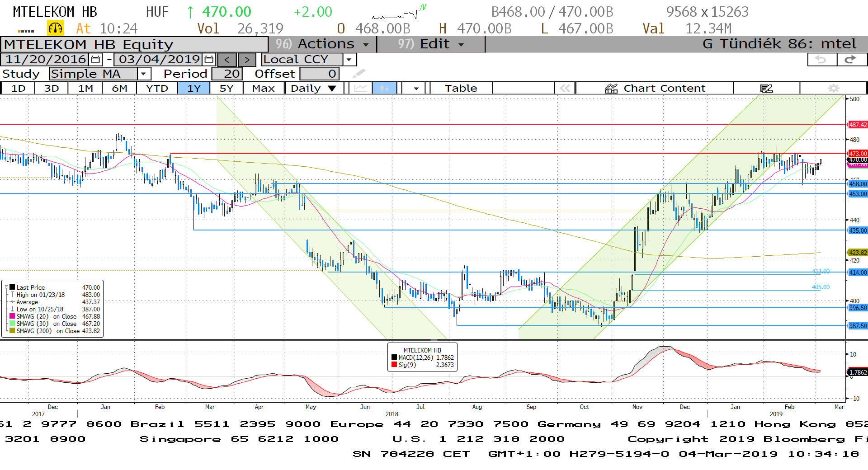Select the 3D range tab
This screenshot has height=470, width=868.
52,88
